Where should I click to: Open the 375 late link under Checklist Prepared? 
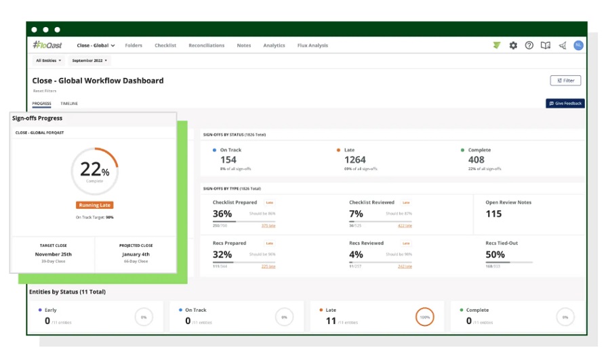(x=268, y=226)
